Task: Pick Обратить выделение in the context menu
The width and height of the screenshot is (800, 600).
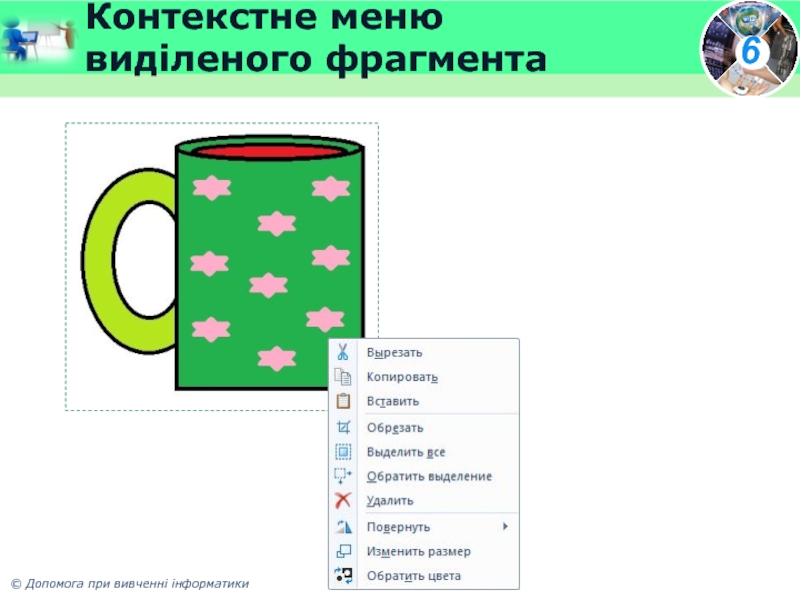Action: [x=423, y=476]
